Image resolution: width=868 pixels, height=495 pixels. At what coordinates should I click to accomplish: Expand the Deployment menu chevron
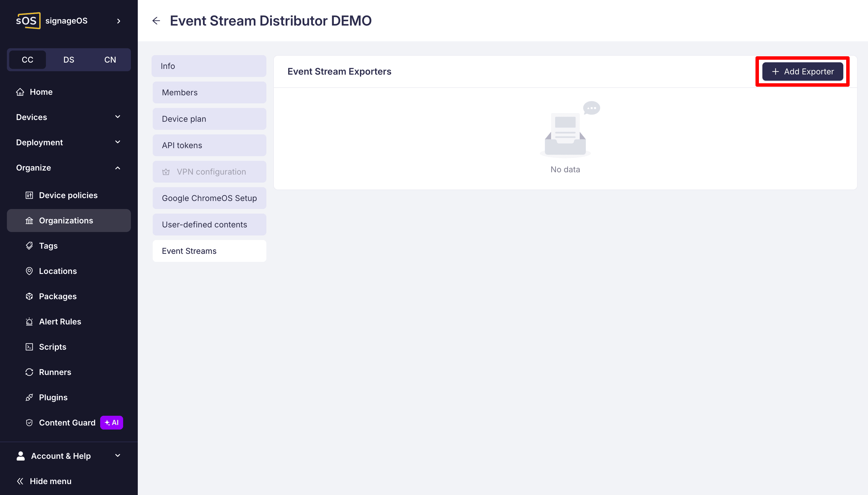(x=118, y=142)
